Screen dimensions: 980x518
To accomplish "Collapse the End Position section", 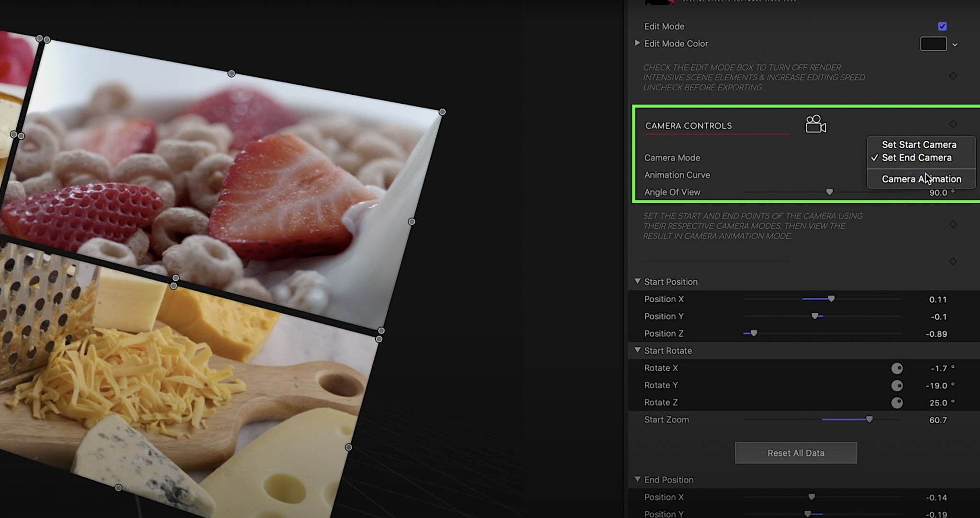I will (637, 479).
